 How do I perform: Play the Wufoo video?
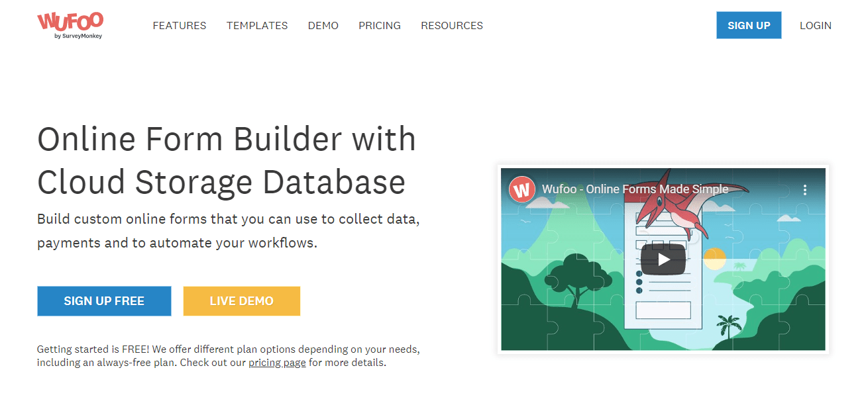(663, 259)
